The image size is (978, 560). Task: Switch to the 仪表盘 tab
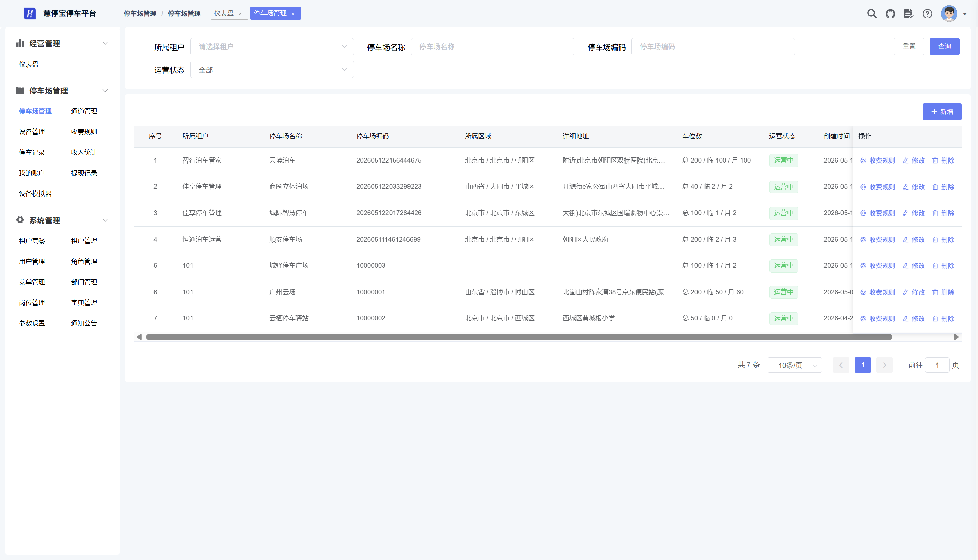coord(224,14)
